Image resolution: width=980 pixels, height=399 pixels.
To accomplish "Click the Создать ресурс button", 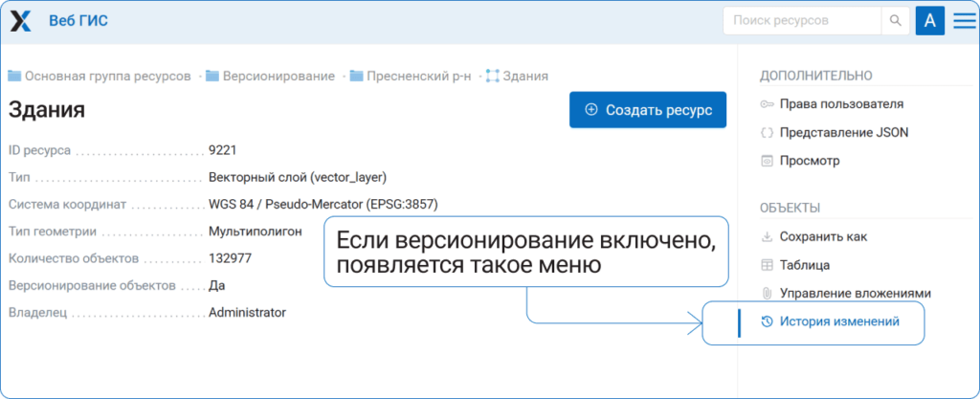I will (x=648, y=110).
